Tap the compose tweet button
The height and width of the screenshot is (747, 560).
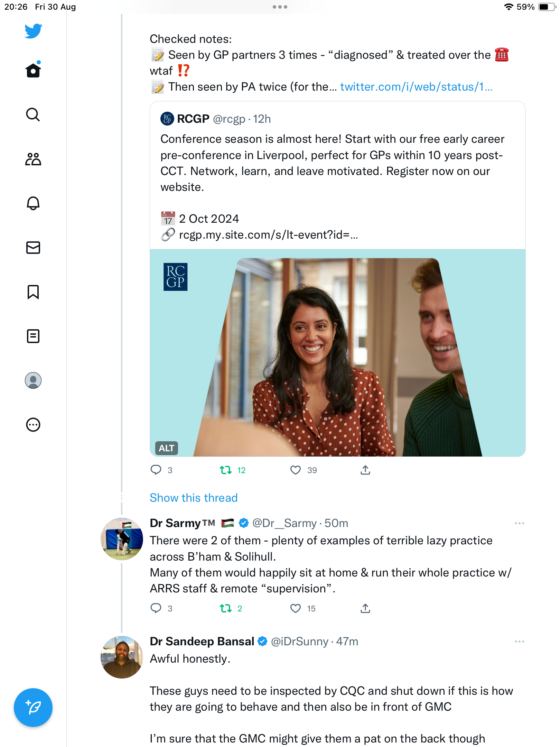point(33,708)
